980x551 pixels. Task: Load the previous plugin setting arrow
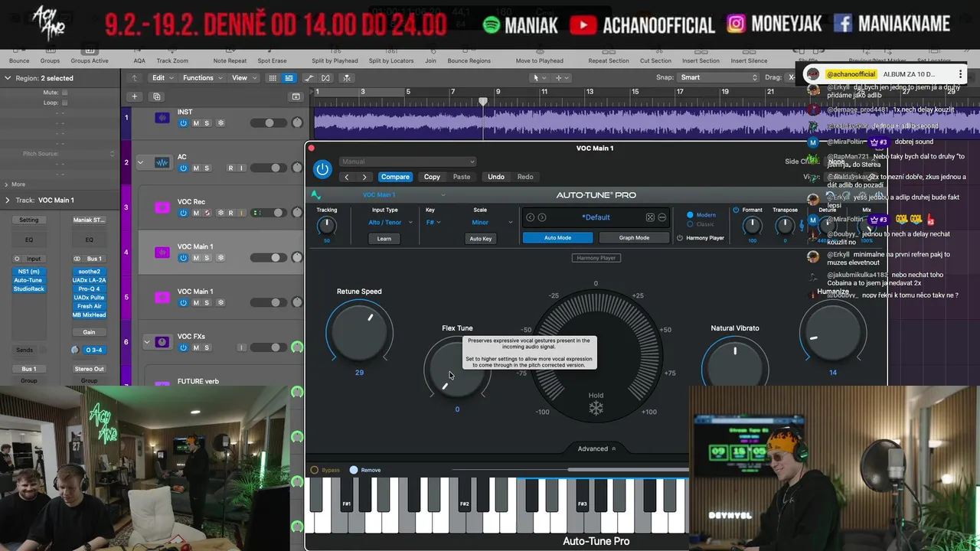347,177
